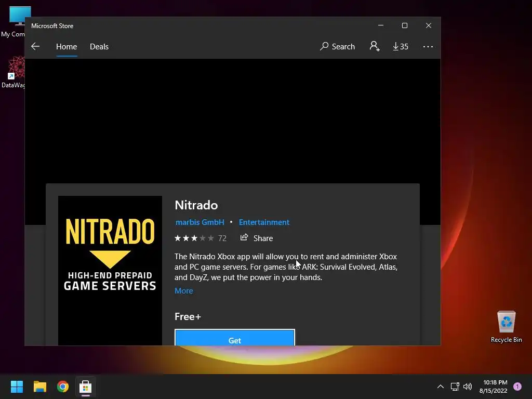Screen dimensions: 532x399
Task: Select the DataWag desktop shortcut
Action: [13, 72]
